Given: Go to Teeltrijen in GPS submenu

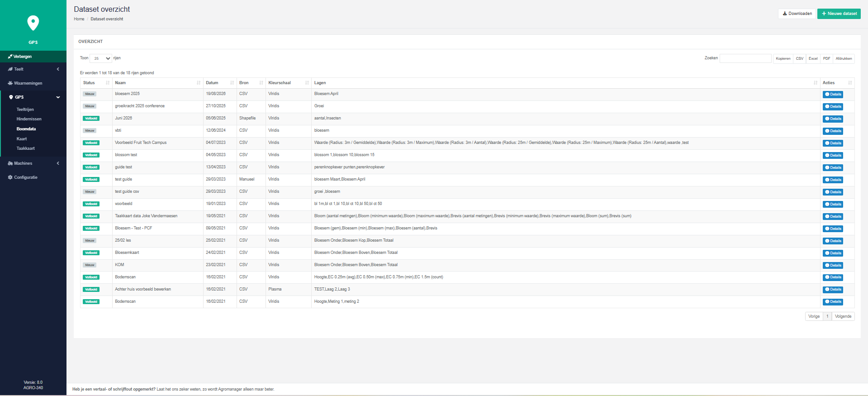Looking at the screenshot, I should tap(25, 110).
